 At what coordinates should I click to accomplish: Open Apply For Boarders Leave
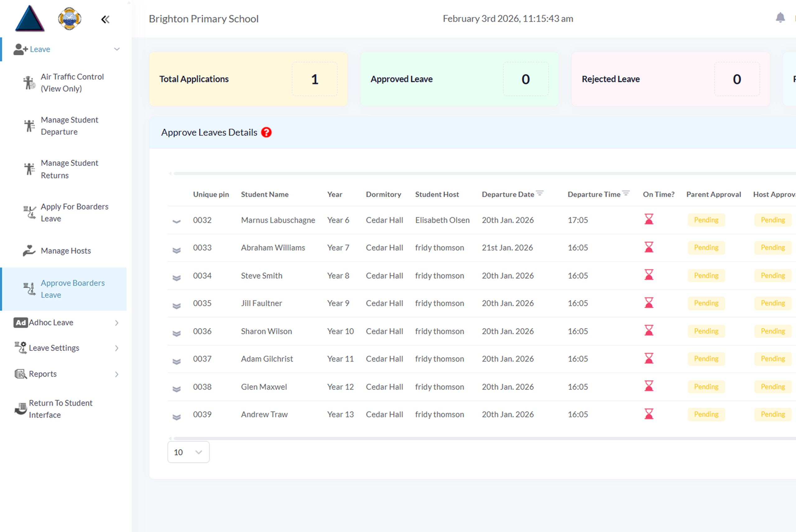(74, 212)
